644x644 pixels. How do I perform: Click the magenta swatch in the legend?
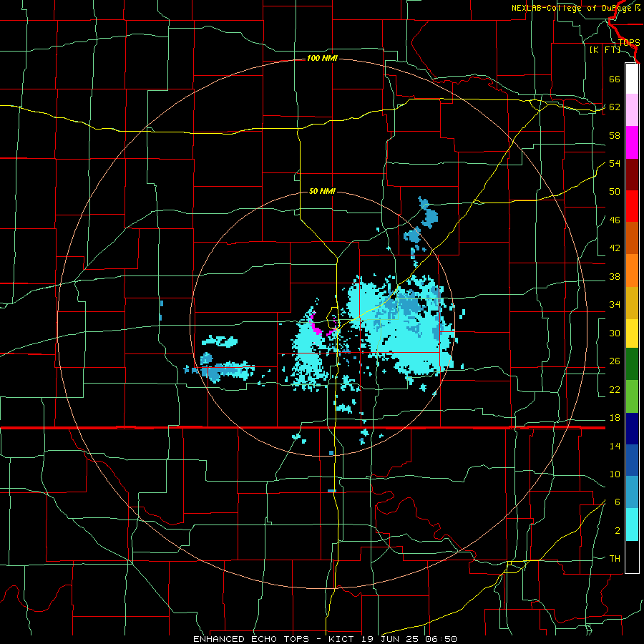632,142
